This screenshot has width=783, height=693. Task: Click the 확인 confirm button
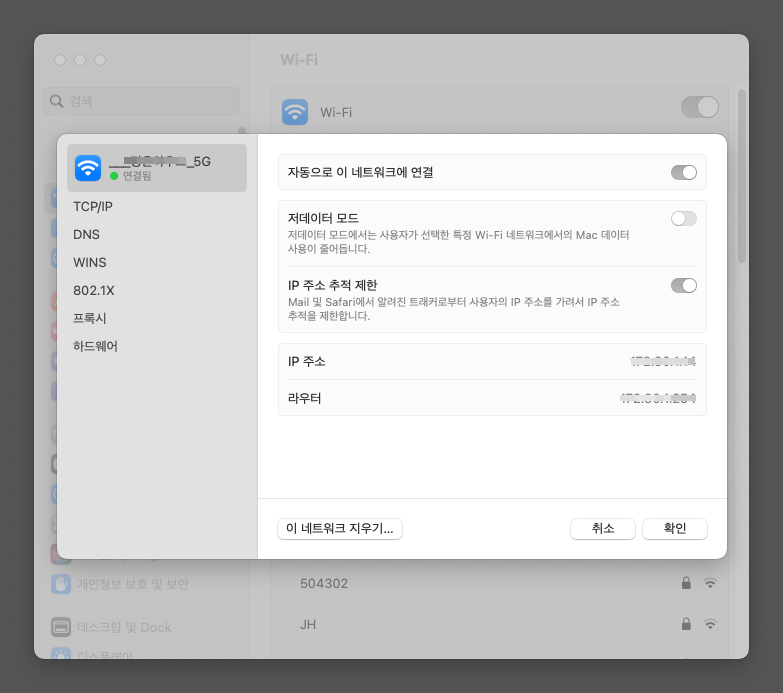675,528
